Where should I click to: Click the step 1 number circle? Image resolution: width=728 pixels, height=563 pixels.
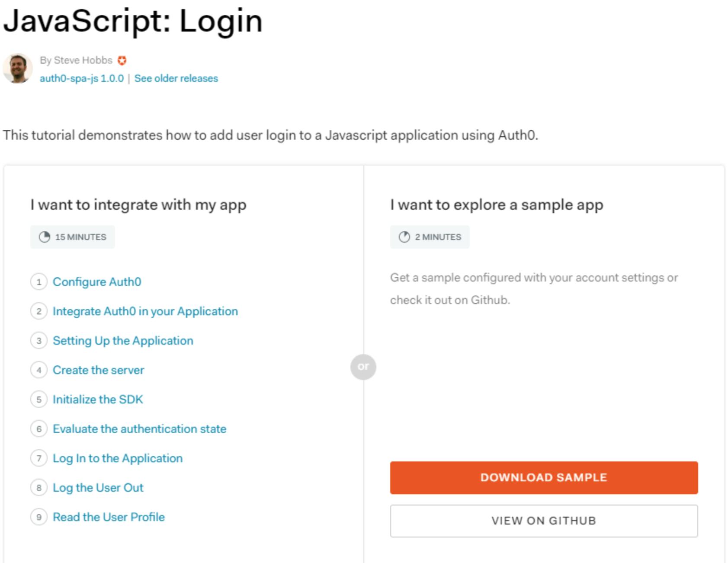point(39,282)
